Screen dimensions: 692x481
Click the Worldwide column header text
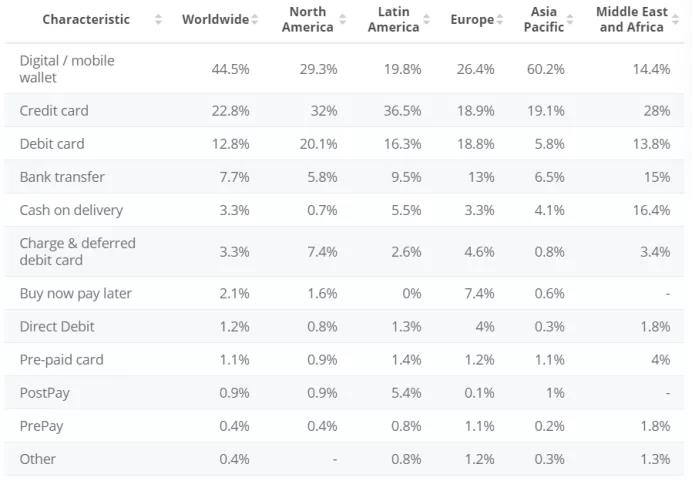[x=215, y=20]
